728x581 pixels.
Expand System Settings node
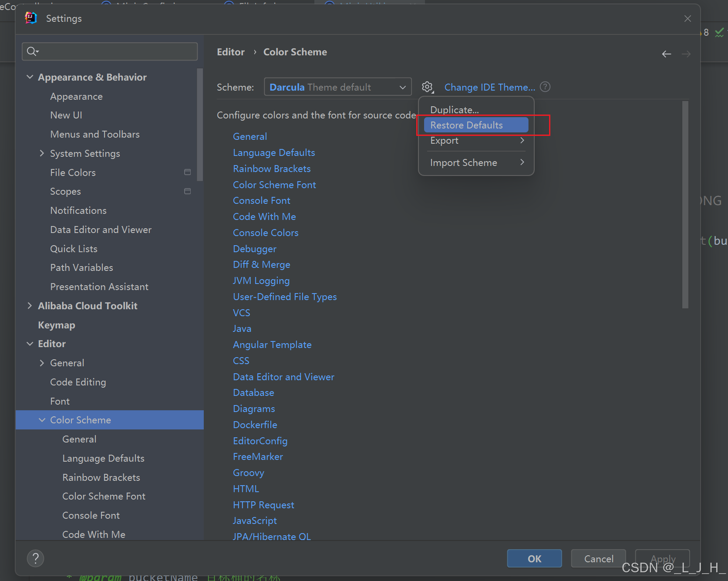pos(42,153)
